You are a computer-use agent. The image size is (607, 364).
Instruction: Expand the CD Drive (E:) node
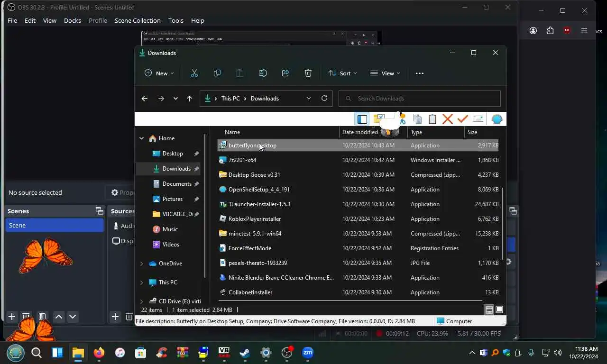click(141, 301)
